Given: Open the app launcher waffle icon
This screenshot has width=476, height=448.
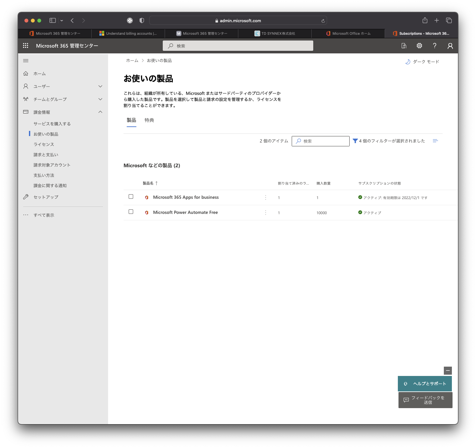Looking at the screenshot, I should tap(26, 46).
